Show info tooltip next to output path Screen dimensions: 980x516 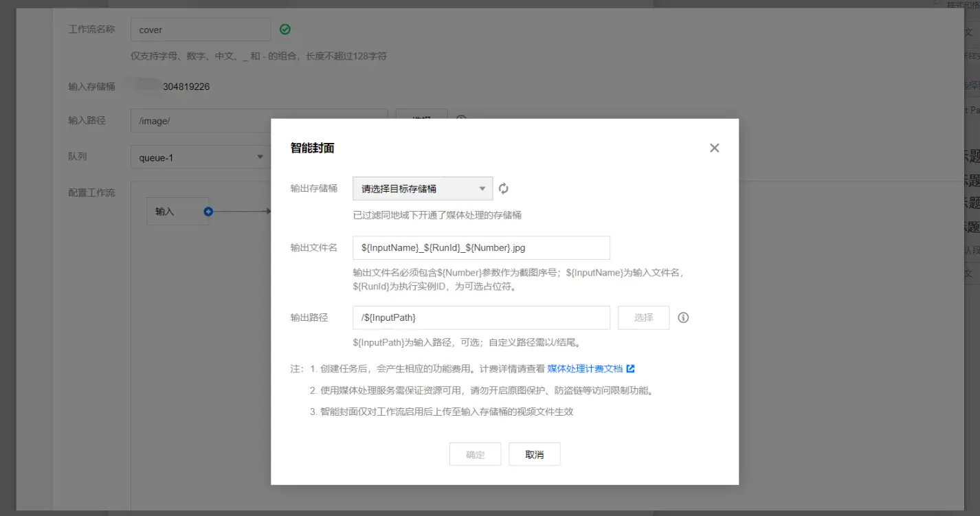[x=683, y=317]
